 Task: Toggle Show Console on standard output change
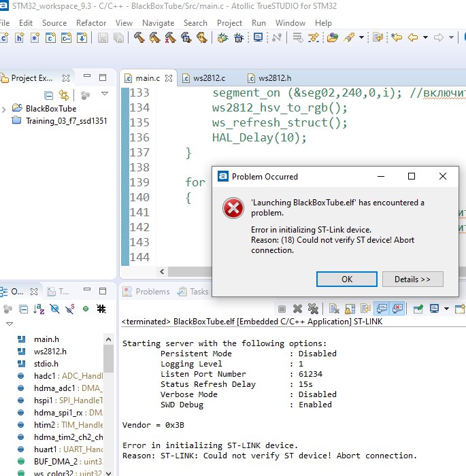click(382, 309)
